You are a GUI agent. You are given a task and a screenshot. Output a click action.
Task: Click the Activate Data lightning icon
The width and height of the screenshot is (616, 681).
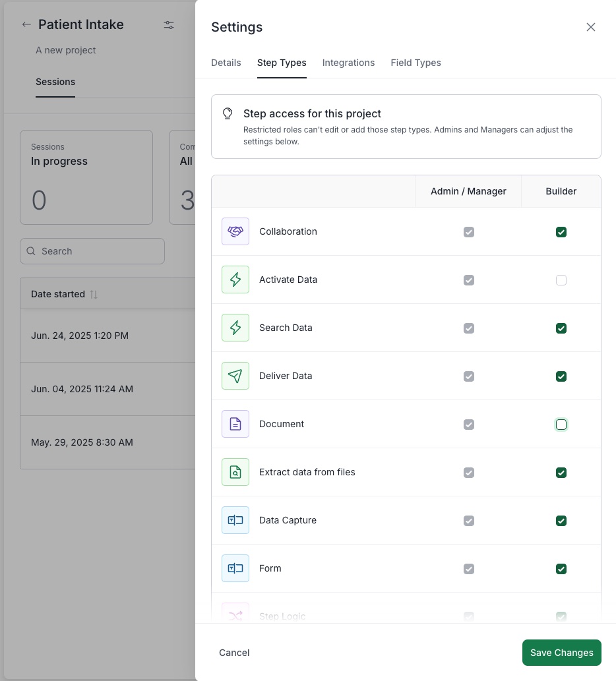click(235, 280)
